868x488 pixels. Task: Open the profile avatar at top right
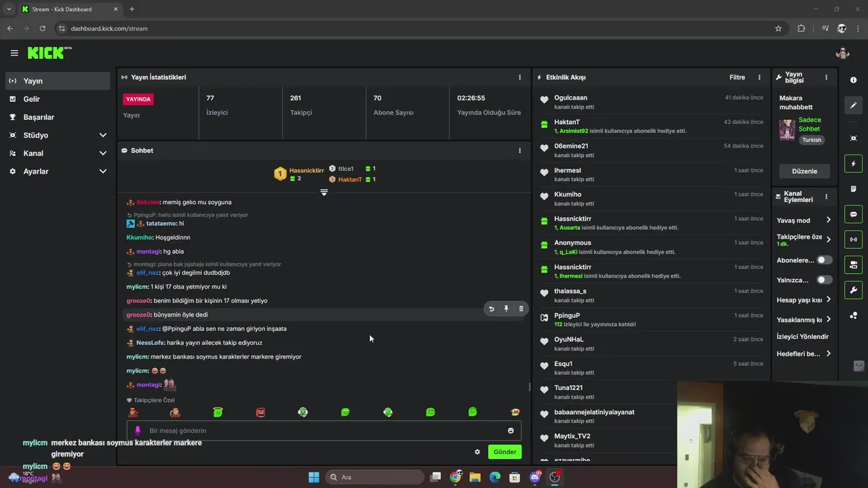click(x=842, y=53)
